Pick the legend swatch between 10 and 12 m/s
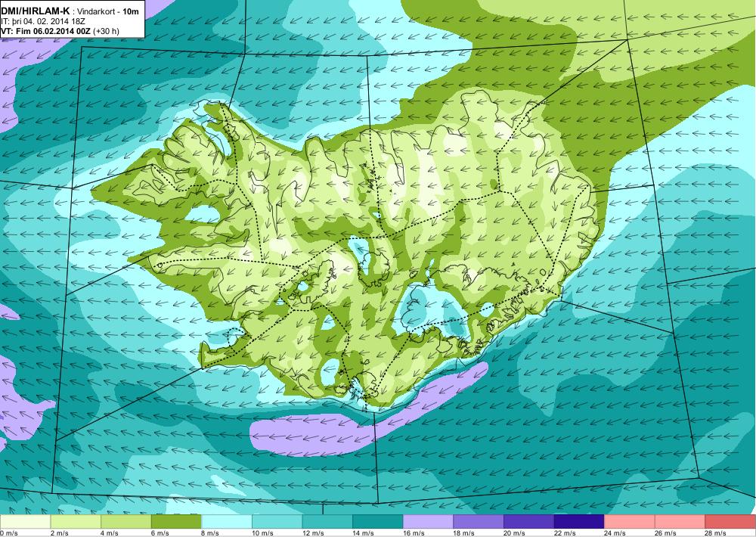This screenshot has width=756, height=537. 277,522
